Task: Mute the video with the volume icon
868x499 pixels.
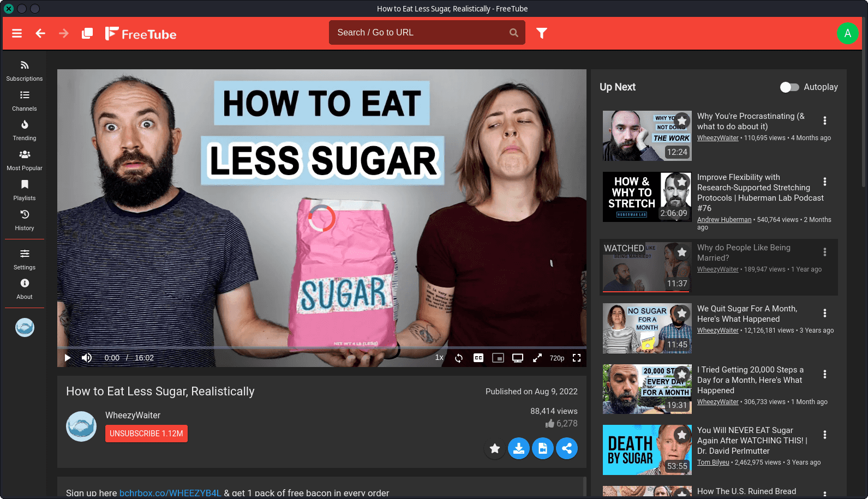Action: [x=87, y=358]
